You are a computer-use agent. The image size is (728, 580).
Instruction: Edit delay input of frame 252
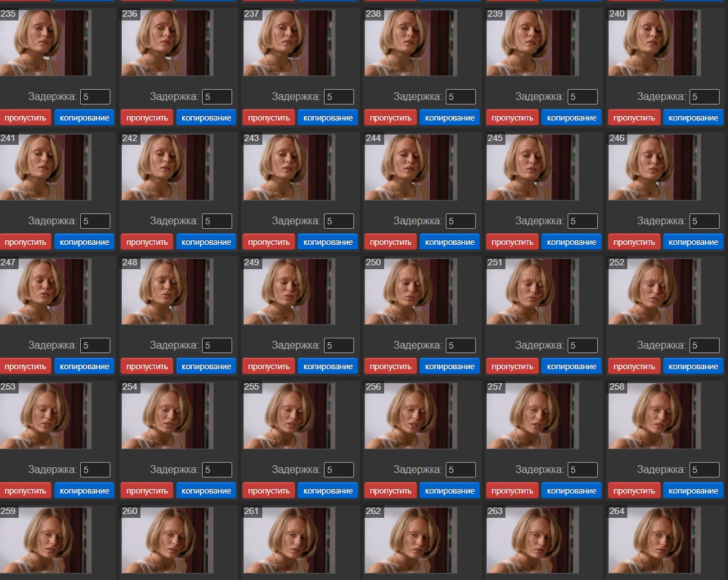point(704,345)
